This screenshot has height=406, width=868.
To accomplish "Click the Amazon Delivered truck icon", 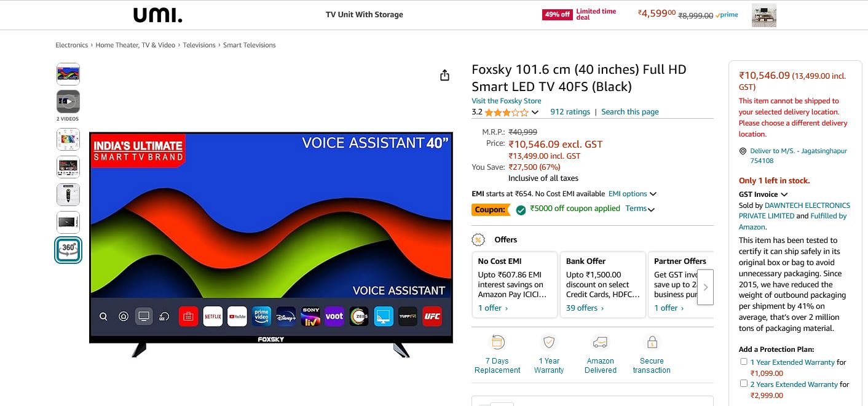I will tap(600, 342).
